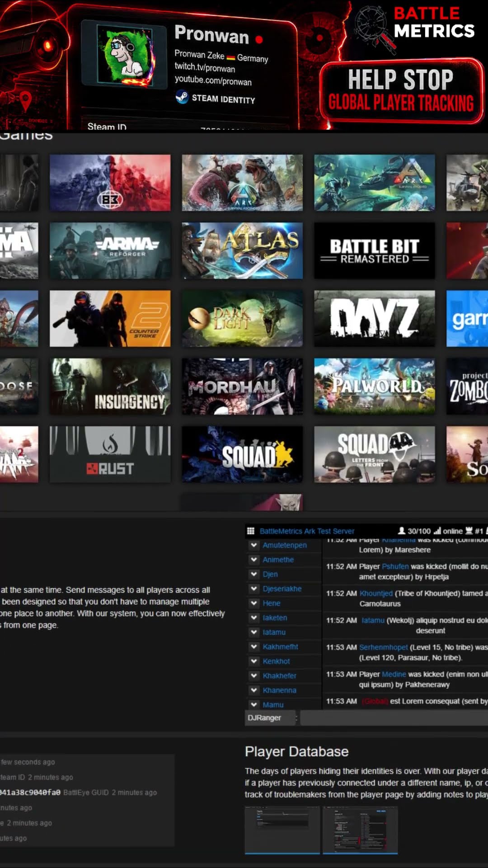This screenshot has width=488, height=868.
Task: Expand the chevron next to Amutetenpen
Action: pos(254,545)
